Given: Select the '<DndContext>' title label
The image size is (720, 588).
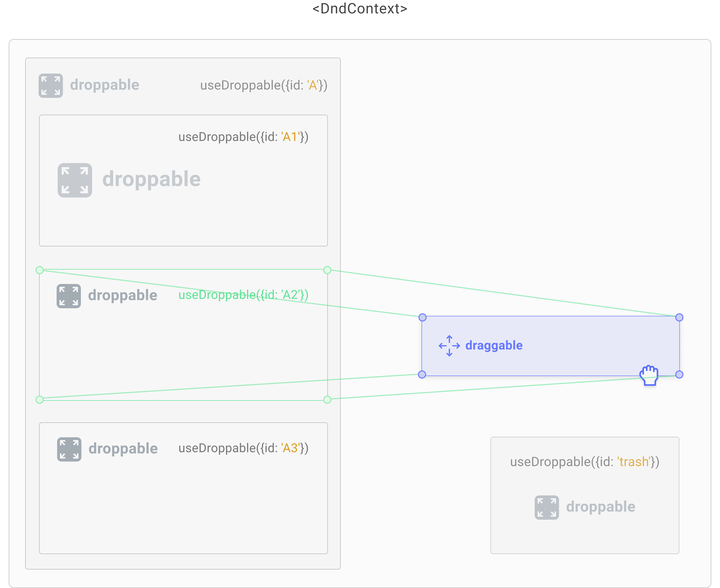Looking at the screenshot, I should pyautogui.click(x=360, y=8).
